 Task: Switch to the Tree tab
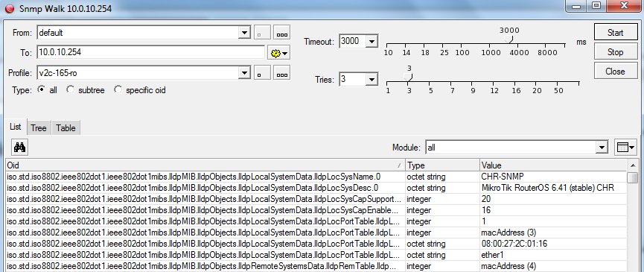click(39, 127)
